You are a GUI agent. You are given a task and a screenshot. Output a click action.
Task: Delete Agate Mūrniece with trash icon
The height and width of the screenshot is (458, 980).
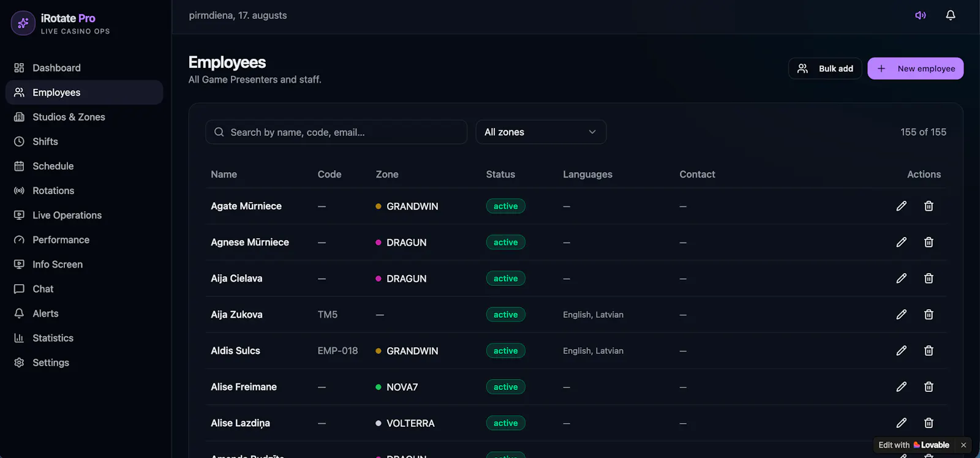929,206
